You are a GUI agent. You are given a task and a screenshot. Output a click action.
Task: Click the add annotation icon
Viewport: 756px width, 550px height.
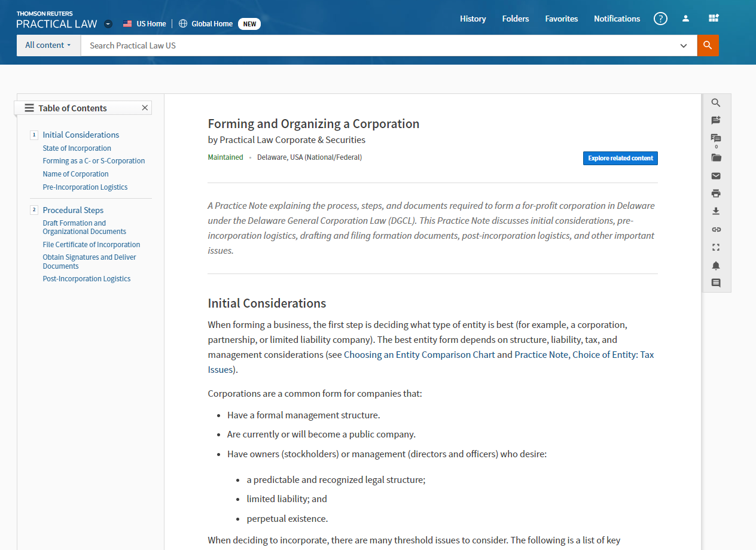click(x=716, y=120)
